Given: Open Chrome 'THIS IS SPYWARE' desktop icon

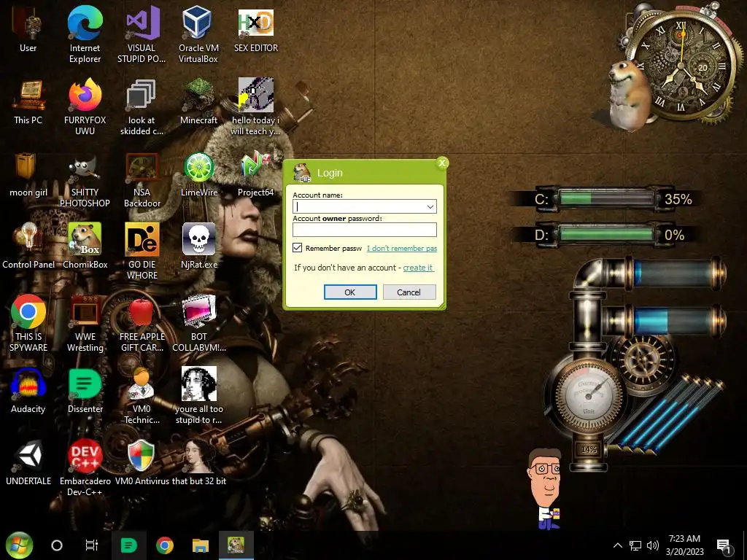Looking at the screenshot, I should tap(28, 324).
